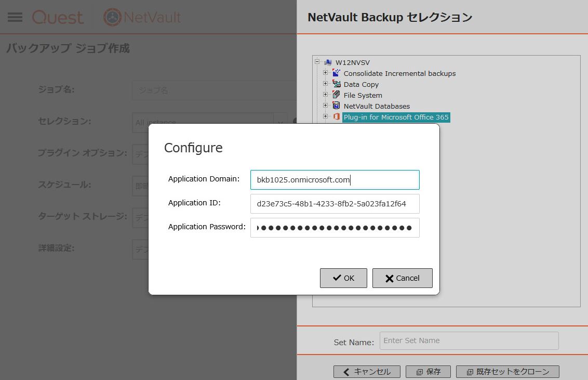Select the Data Copy item
The width and height of the screenshot is (588, 380).
[x=361, y=84]
